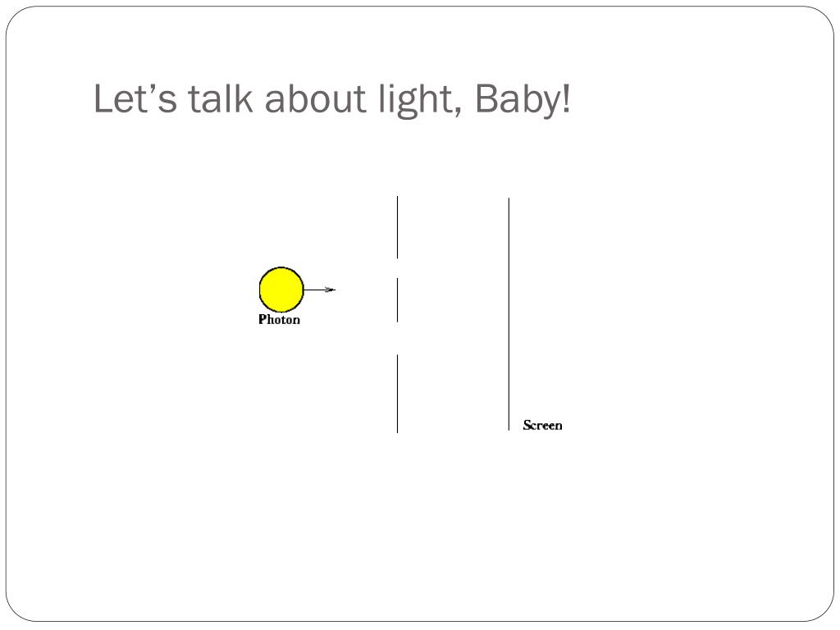
Task: Click the word "Baby!" in the title
Action: [x=523, y=100]
